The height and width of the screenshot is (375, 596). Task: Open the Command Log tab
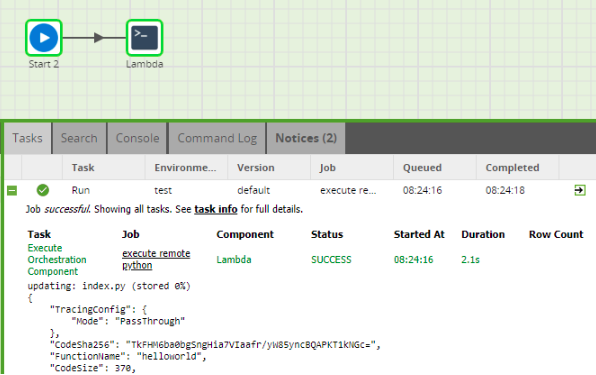217,138
